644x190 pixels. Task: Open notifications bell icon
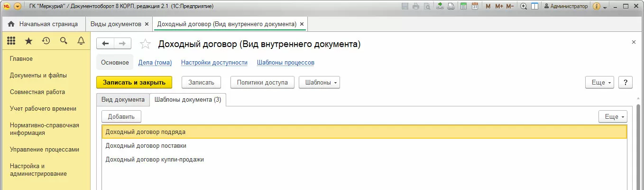[81, 41]
